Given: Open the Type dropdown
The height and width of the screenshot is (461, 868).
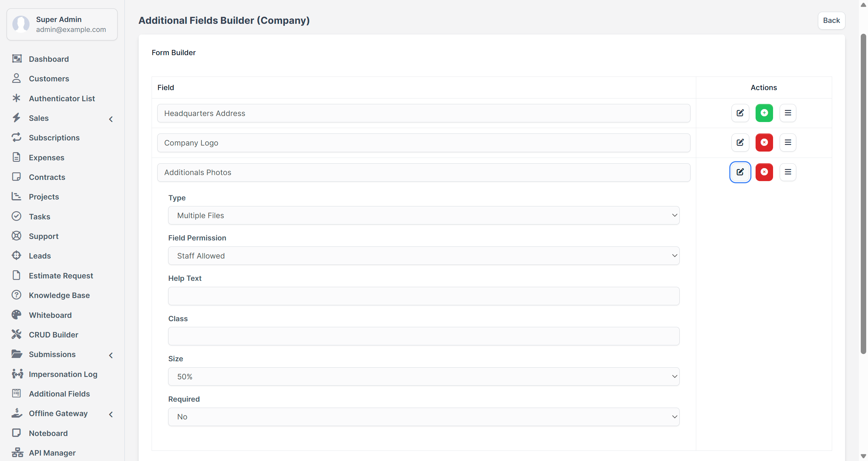Looking at the screenshot, I should pos(423,215).
